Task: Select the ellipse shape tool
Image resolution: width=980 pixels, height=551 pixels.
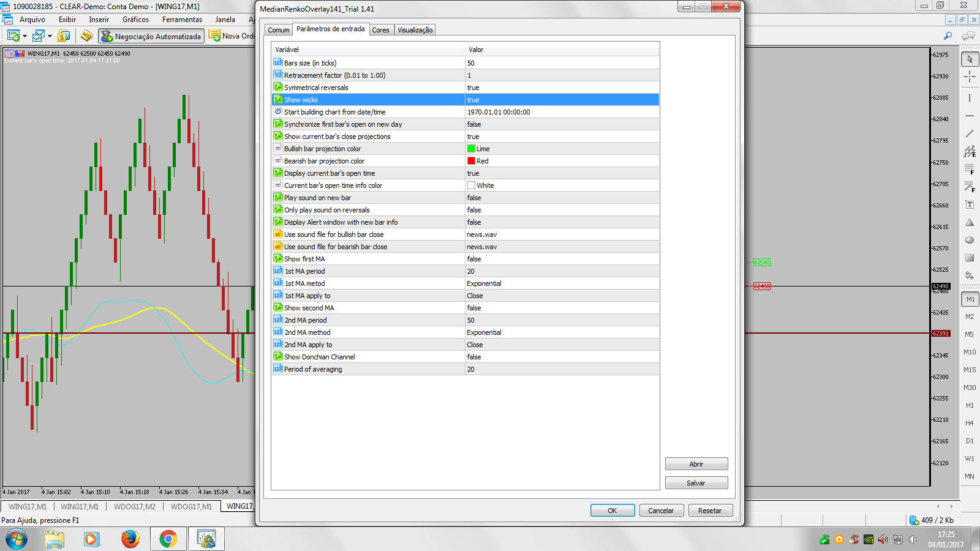Action: pos(970,240)
